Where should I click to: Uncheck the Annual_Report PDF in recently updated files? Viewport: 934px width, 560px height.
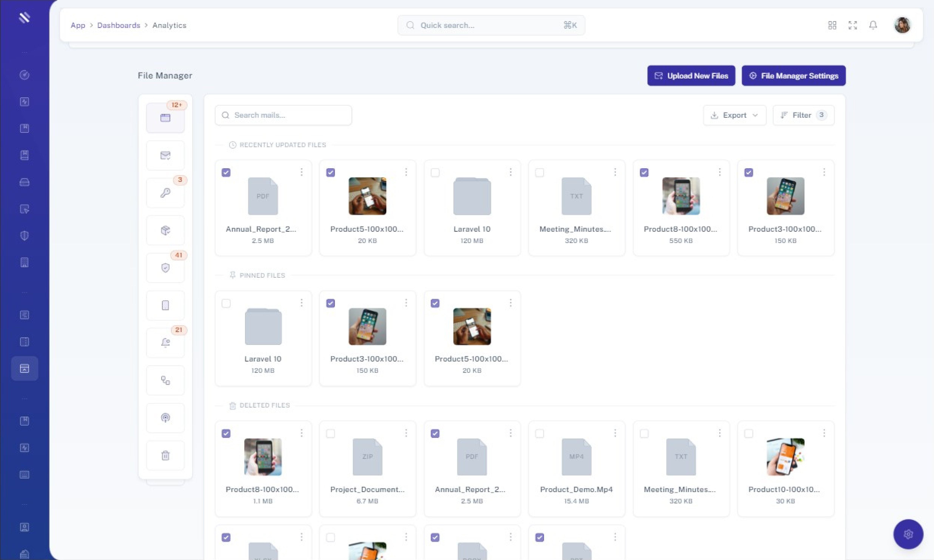[226, 172]
